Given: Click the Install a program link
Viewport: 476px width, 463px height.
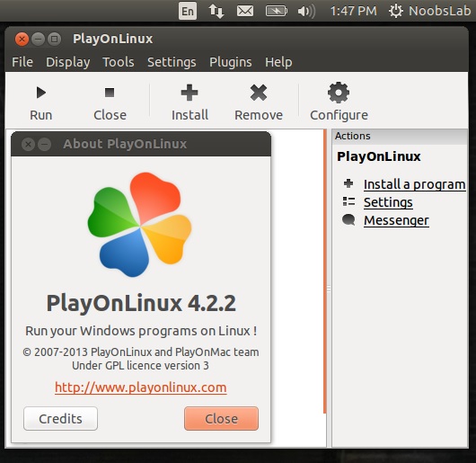Looking at the screenshot, I should (414, 184).
